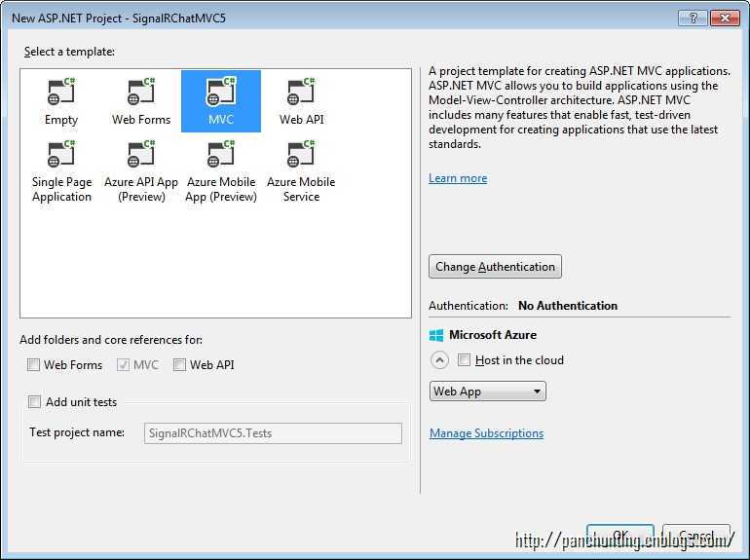Choose the Web Forms template icon

(x=141, y=92)
